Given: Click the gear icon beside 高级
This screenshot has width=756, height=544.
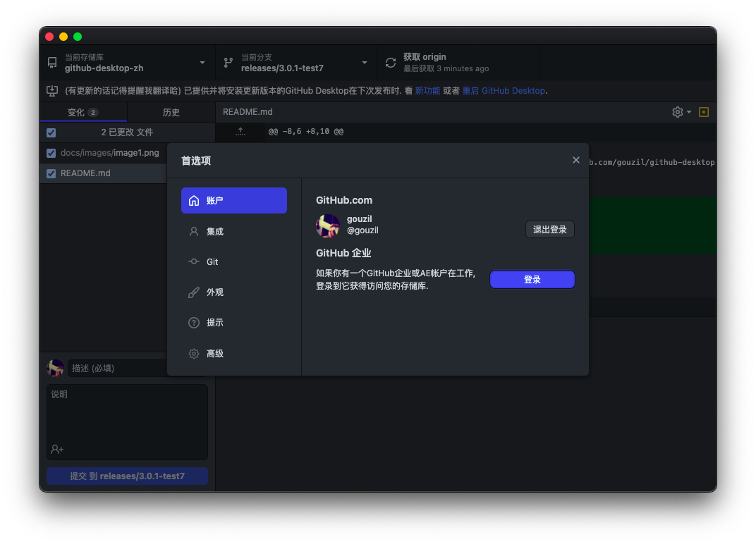Looking at the screenshot, I should point(194,354).
